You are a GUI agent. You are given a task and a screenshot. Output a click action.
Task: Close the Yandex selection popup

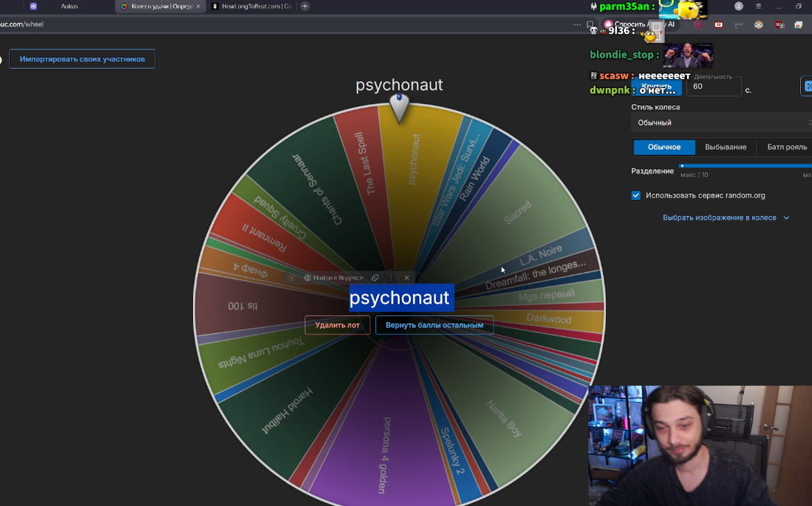[x=407, y=278]
